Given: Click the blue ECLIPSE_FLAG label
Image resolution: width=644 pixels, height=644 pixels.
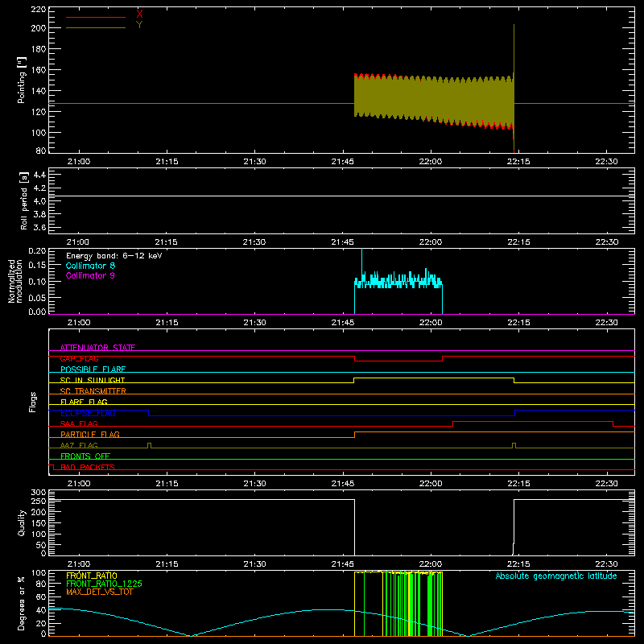Looking at the screenshot, I should pyautogui.click(x=88, y=413).
